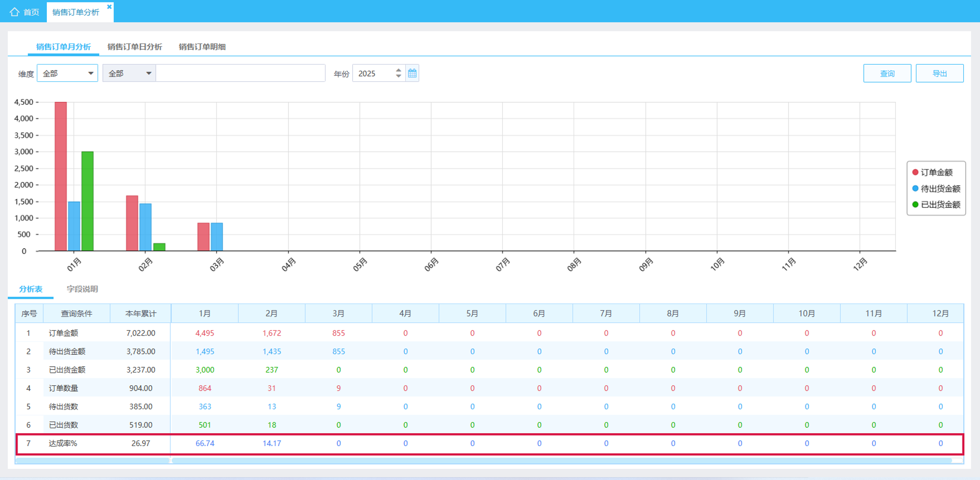Increase the year with the up arrow
The width and height of the screenshot is (980, 480).
[x=399, y=70]
